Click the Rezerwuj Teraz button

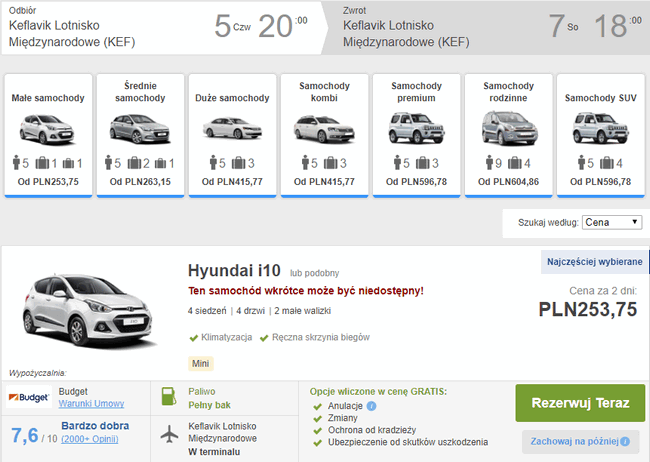click(580, 403)
